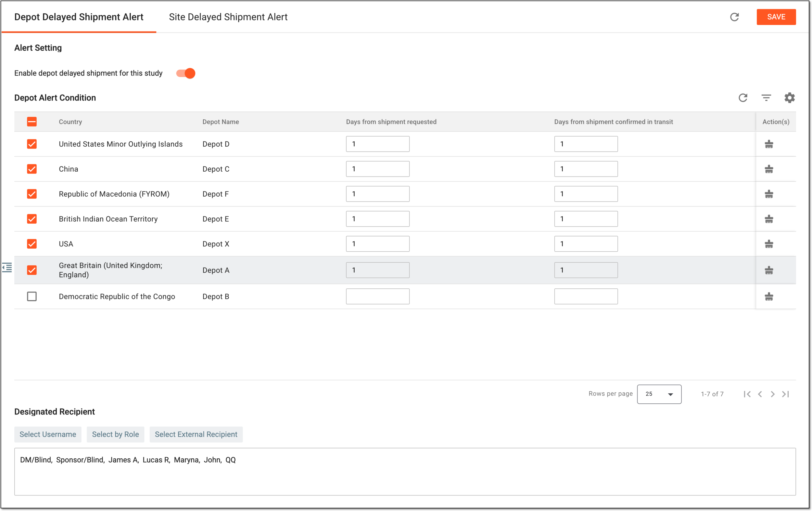Click 'British Indian Ocean Territory' cell
This screenshot has height=511, width=812.
point(108,219)
